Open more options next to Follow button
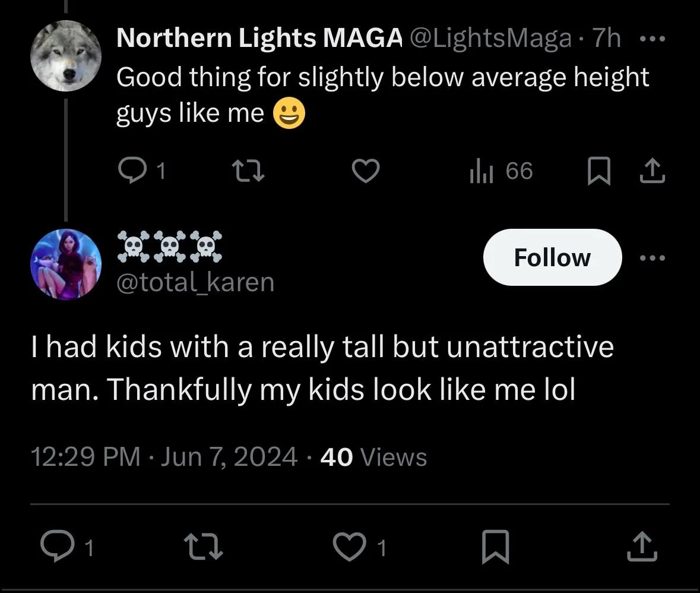700x593 pixels. tap(653, 258)
